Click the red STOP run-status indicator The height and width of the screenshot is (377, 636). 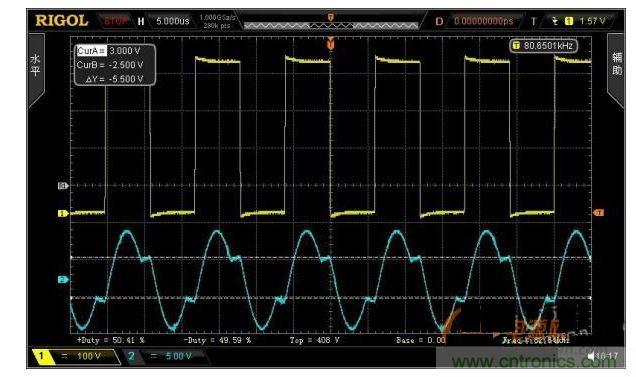pyautogui.click(x=116, y=21)
